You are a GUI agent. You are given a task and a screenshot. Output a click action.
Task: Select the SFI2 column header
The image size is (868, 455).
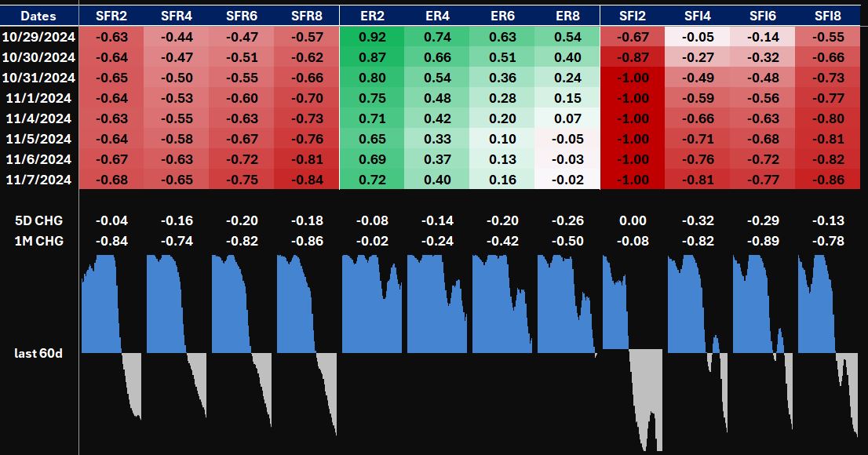[633, 16]
